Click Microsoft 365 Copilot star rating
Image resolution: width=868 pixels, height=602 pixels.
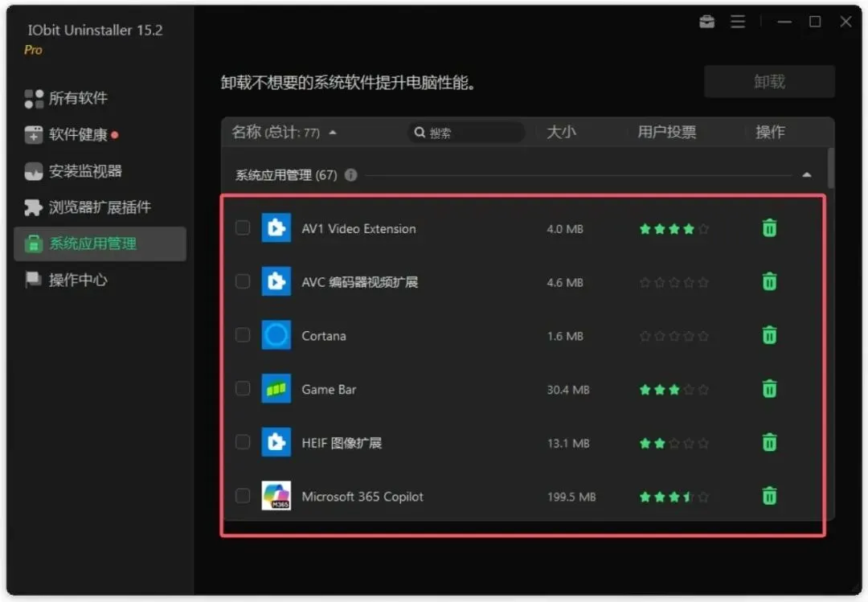tap(674, 497)
